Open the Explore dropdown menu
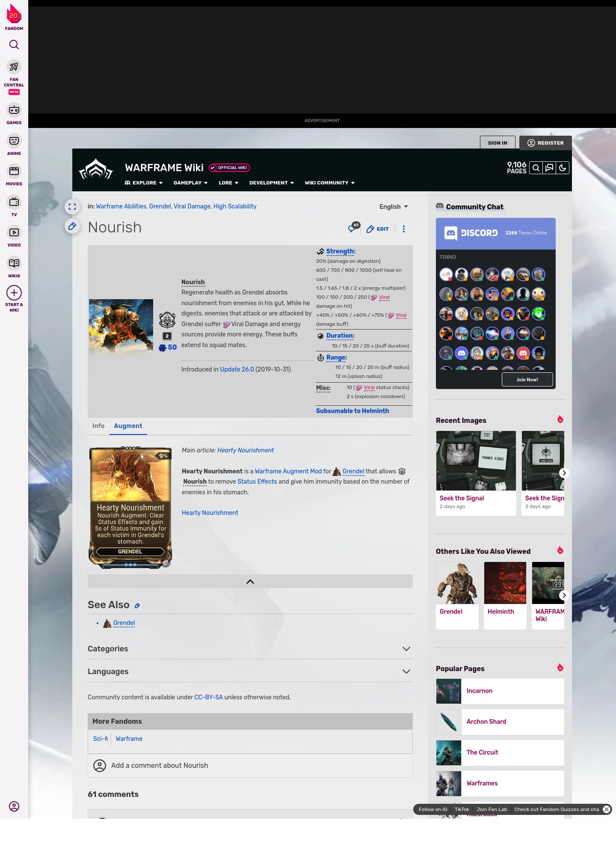The width and height of the screenshot is (616, 856). 144,183
